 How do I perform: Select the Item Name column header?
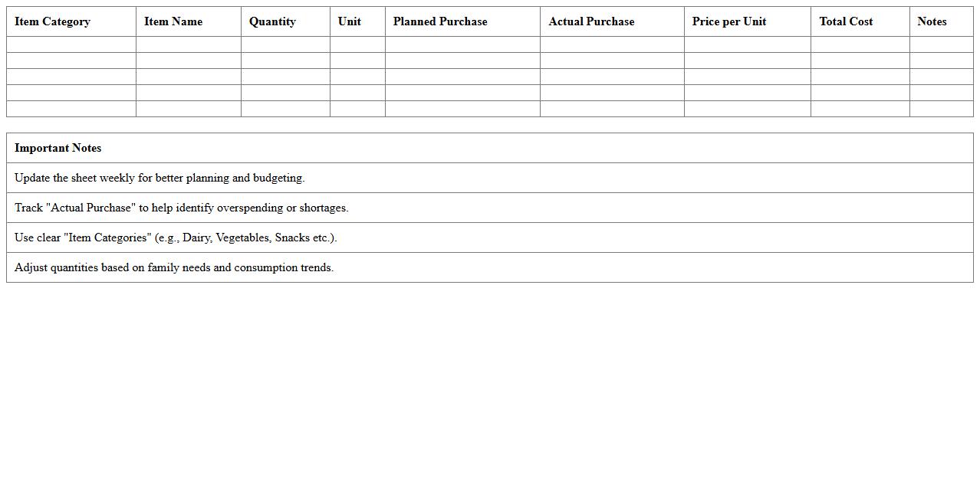[173, 21]
